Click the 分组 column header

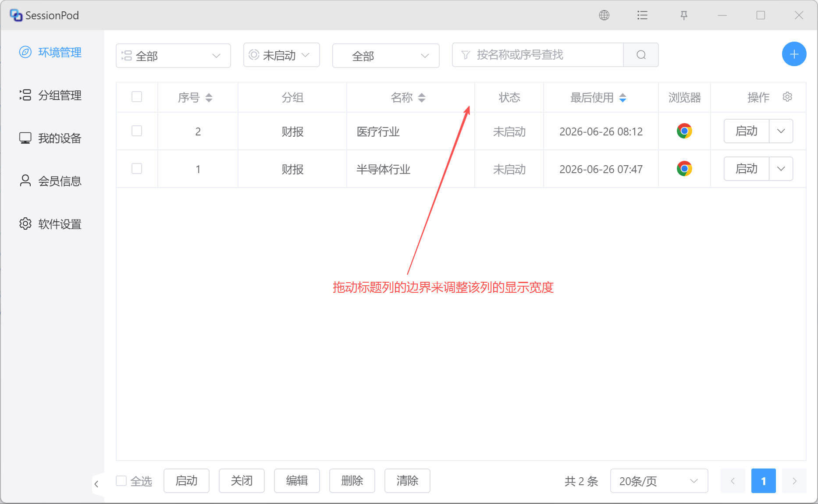(292, 97)
